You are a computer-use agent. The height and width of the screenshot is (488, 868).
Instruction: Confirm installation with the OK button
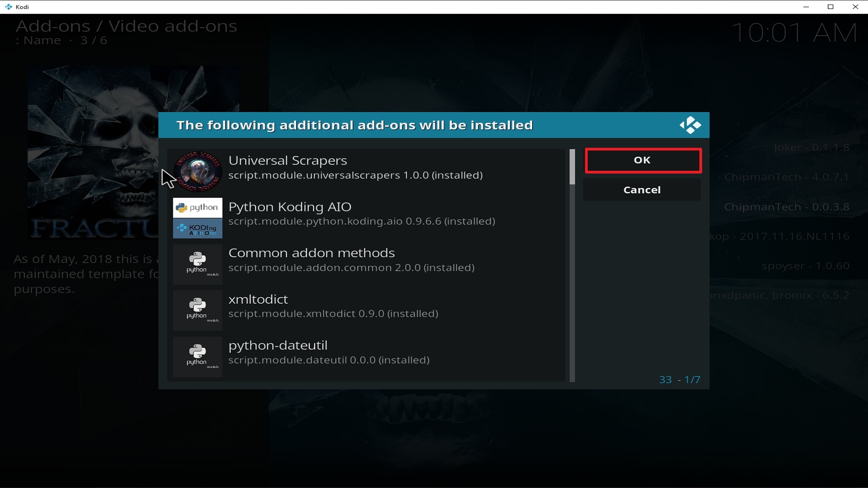pyautogui.click(x=643, y=160)
